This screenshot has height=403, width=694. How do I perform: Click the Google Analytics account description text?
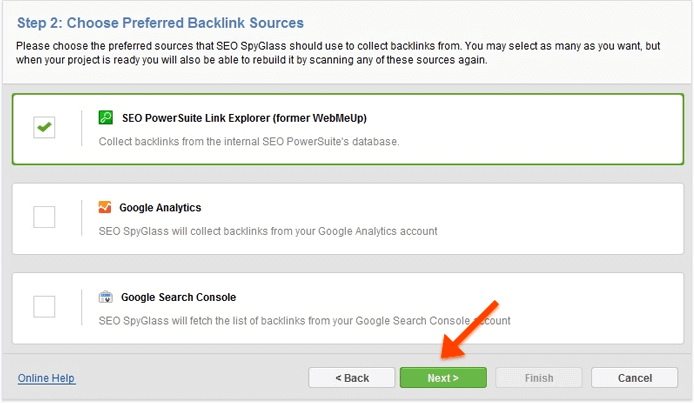[268, 231]
